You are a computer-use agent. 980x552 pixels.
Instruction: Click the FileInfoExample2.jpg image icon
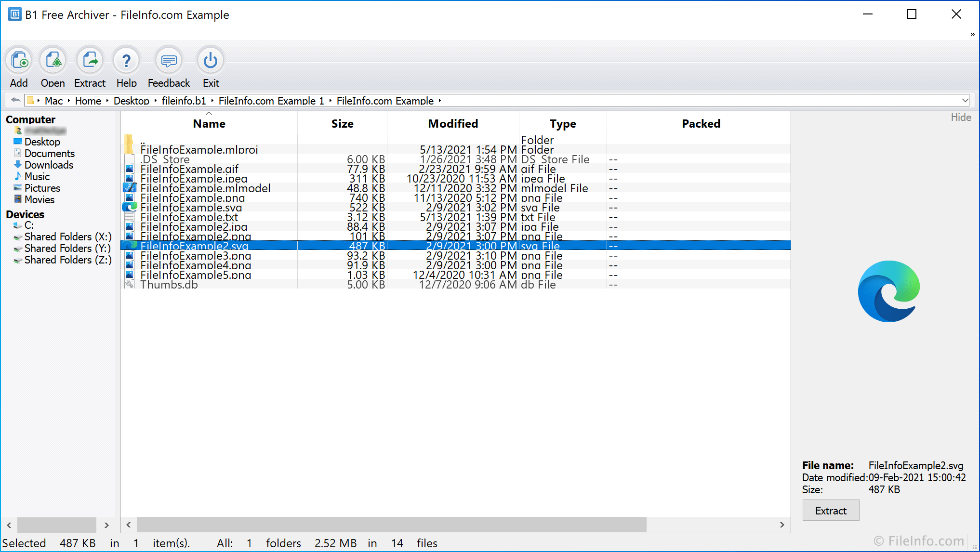[x=129, y=227]
